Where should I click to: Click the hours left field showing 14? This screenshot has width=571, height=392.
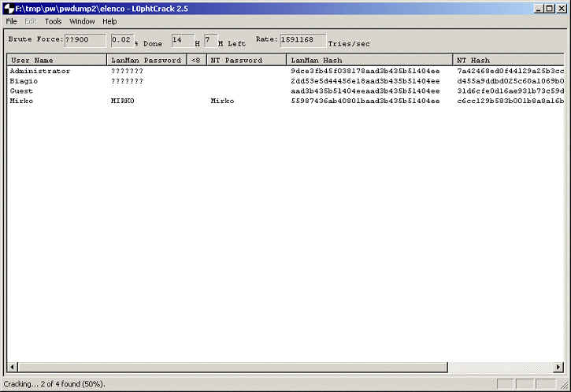[x=183, y=40]
